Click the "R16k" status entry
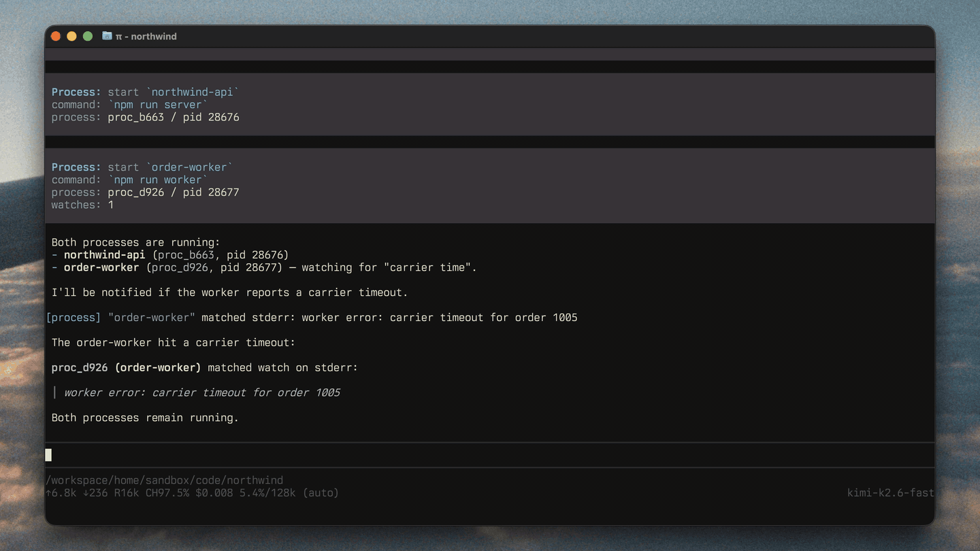Image resolution: width=980 pixels, height=551 pixels. (127, 492)
